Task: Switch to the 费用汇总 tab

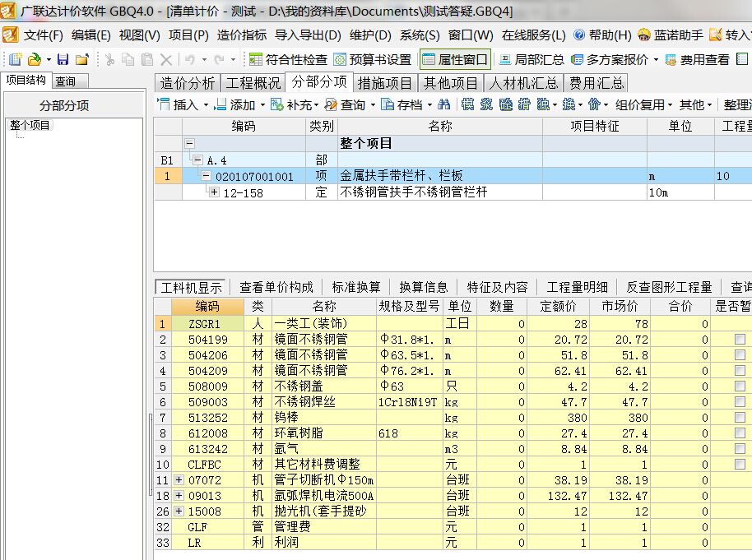Action: point(596,83)
